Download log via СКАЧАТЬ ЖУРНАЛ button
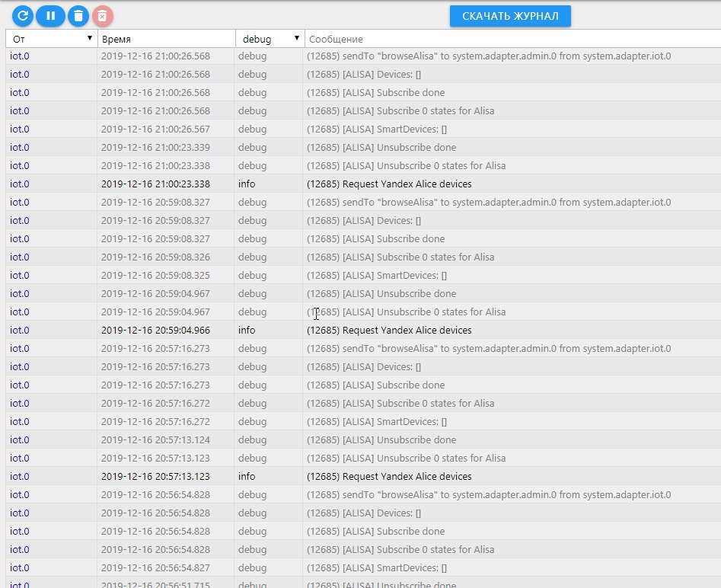Screen dimensions: 721x588 tap(510, 16)
